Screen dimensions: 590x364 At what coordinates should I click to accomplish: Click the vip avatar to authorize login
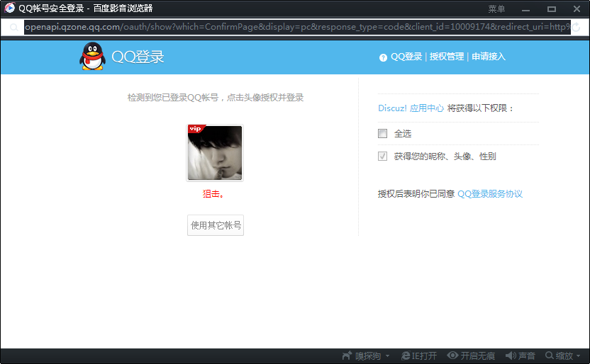(x=215, y=153)
